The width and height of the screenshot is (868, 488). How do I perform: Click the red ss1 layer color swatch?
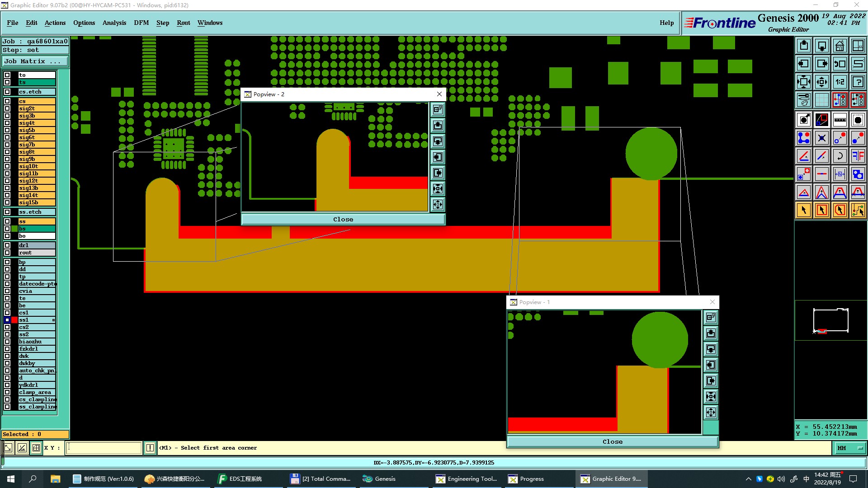coord(14,320)
